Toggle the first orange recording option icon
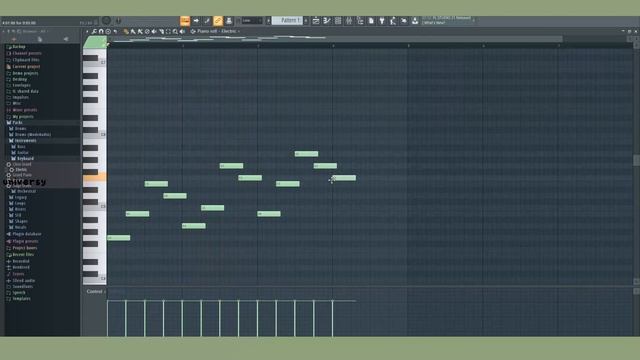Viewport: 640px width, 360px height. tap(185, 20)
